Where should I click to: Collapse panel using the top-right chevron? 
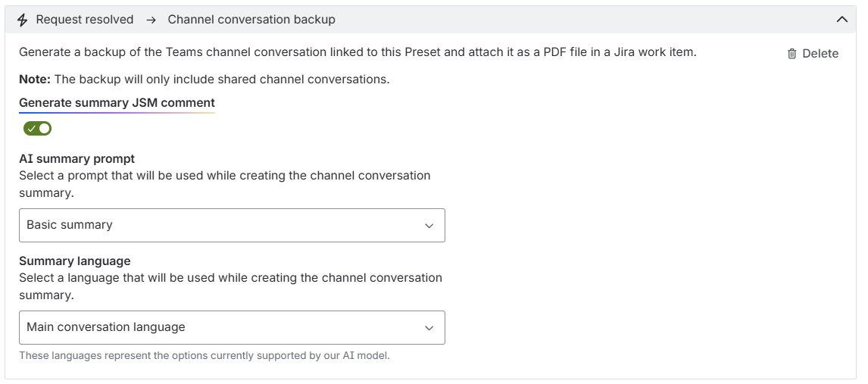click(x=842, y=20)
